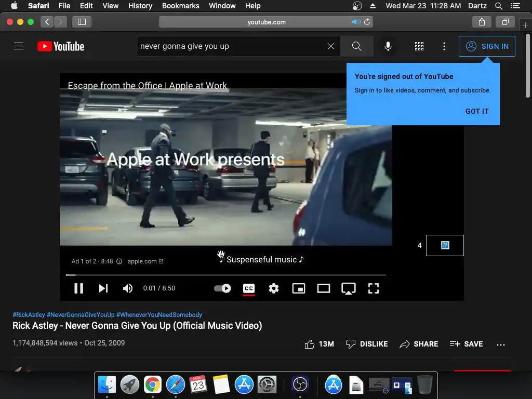Click the skip ad thumbnail box
Image resolution: width=532 pixels, height=399 pixels.
445,245
